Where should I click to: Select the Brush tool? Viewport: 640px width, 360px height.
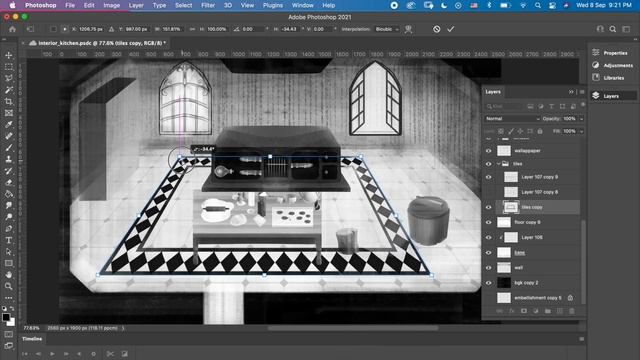tap(9, 148)
